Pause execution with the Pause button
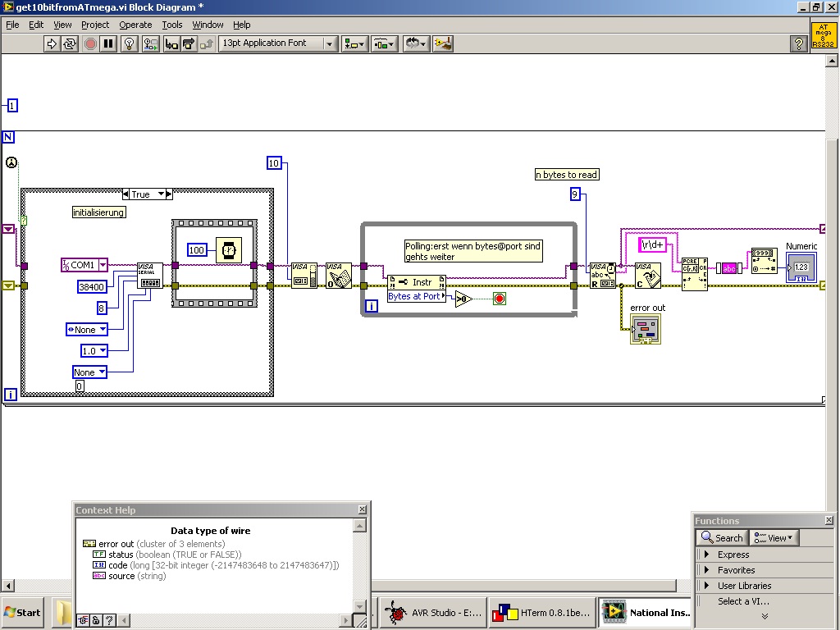Viewport: 840px width, 630px height. point(108,43)
